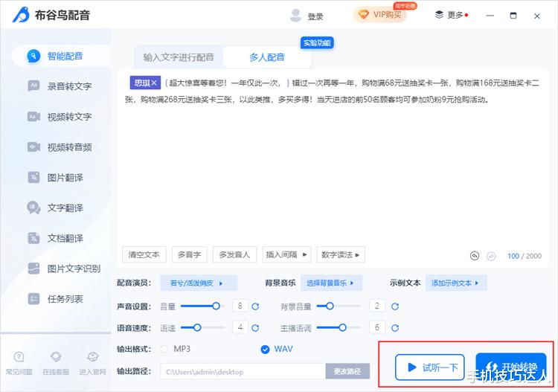
Task: Open 常见问题 help icon
Action: 19,357
